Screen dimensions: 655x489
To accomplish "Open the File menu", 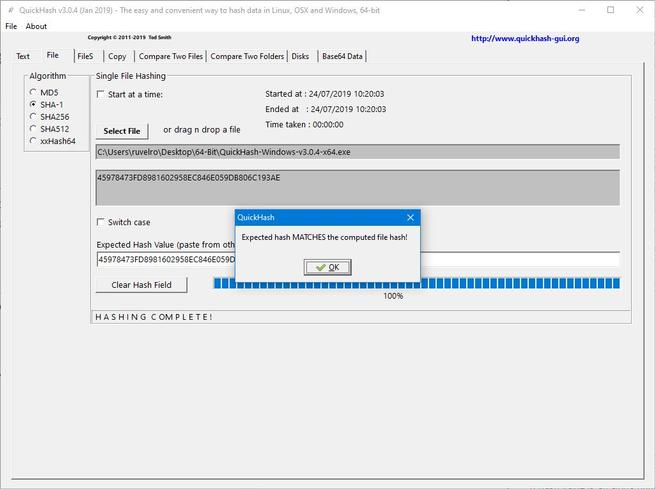I will 11,26.
